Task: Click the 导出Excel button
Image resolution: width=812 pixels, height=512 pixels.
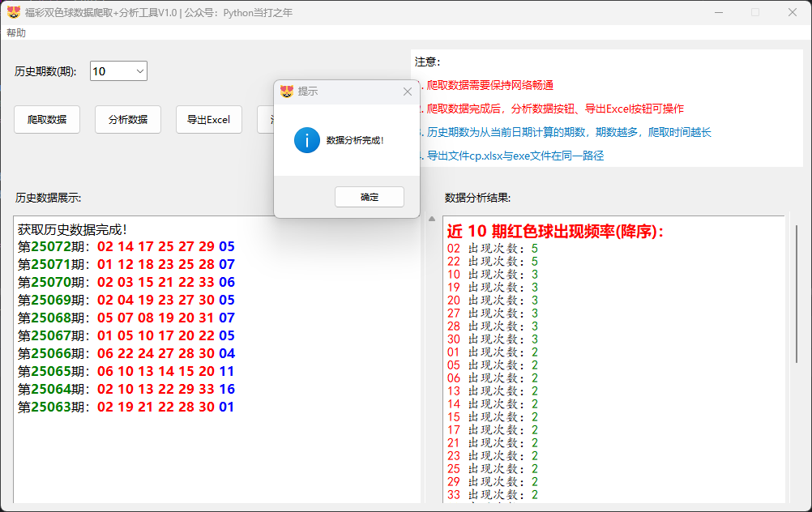Action: point(209,120)
